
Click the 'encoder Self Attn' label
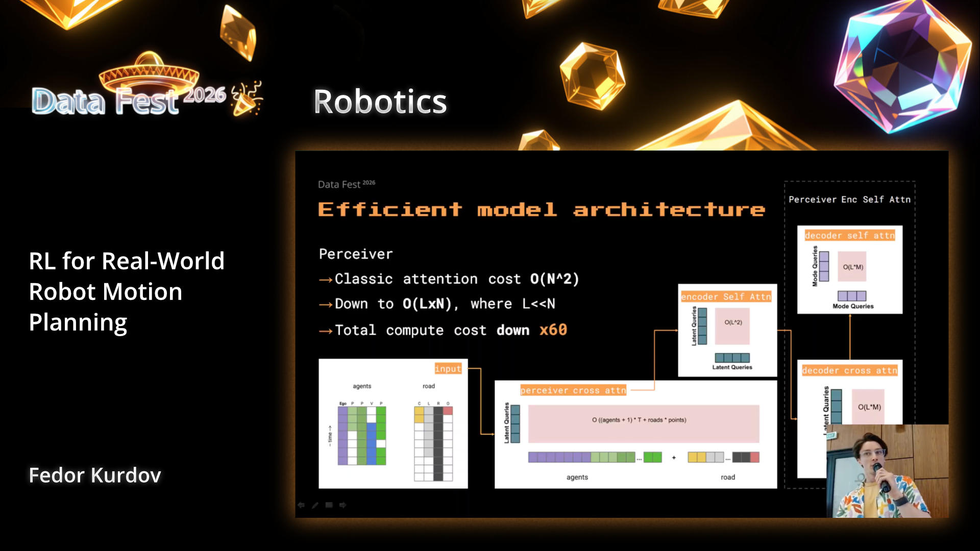tap(726, 297)
